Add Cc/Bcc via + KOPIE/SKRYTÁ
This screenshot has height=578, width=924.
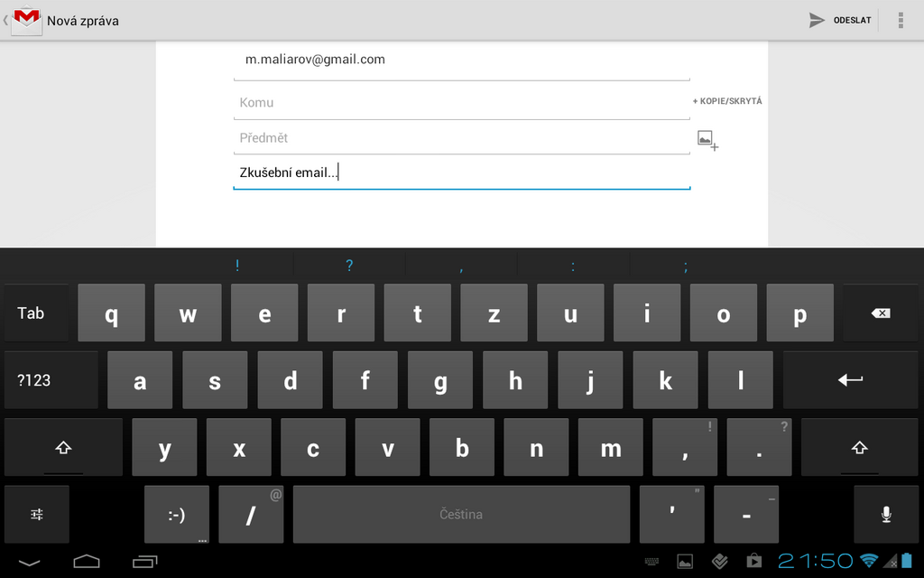click(727, 101)
